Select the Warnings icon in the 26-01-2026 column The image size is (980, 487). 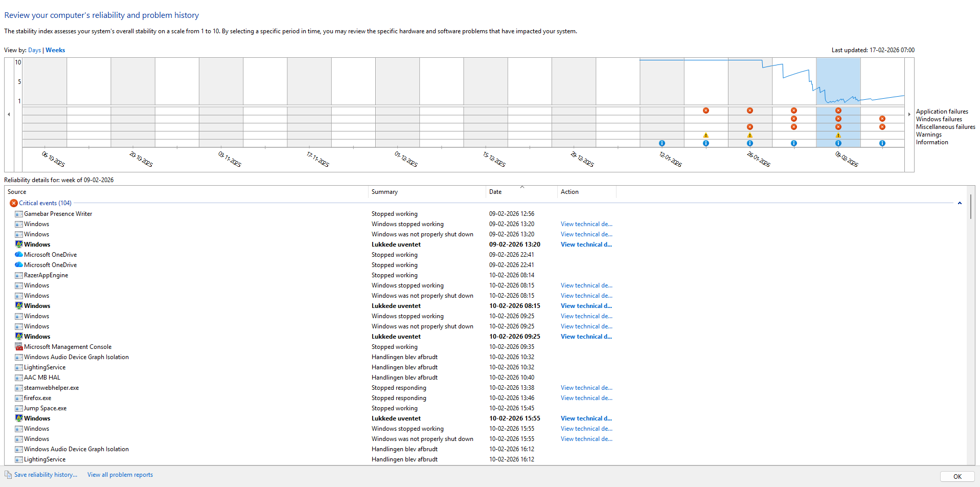click(750, 135)
